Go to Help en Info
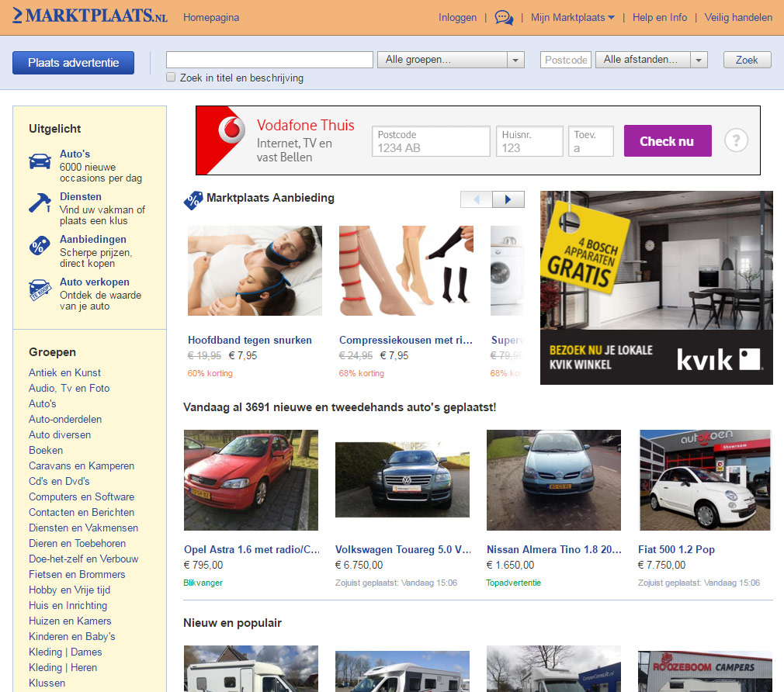This screenshot has height=692, width=784. click(x=659, y=17)
